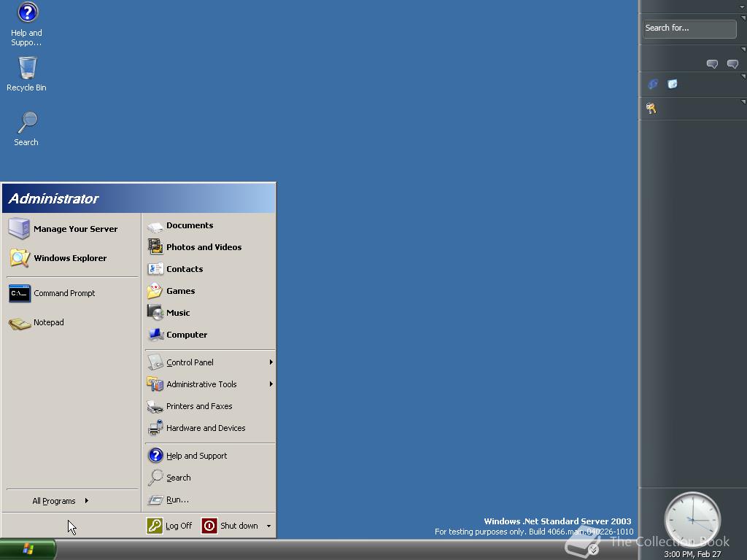Open Search from the Start menu list
Viewport: 747px width, 560px height.
click(x=209, y=478)
